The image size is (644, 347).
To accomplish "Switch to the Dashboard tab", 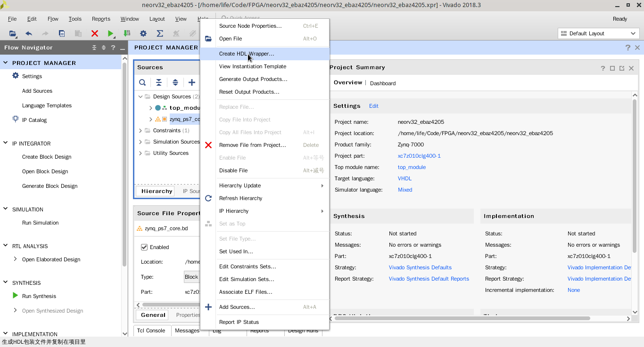I will pos(383,83).
